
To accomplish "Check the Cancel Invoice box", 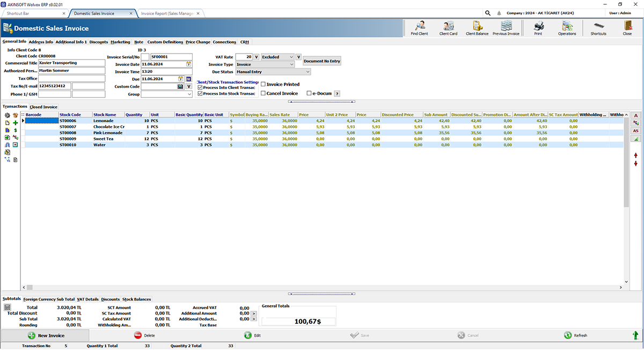I will [x=263, y=93].
